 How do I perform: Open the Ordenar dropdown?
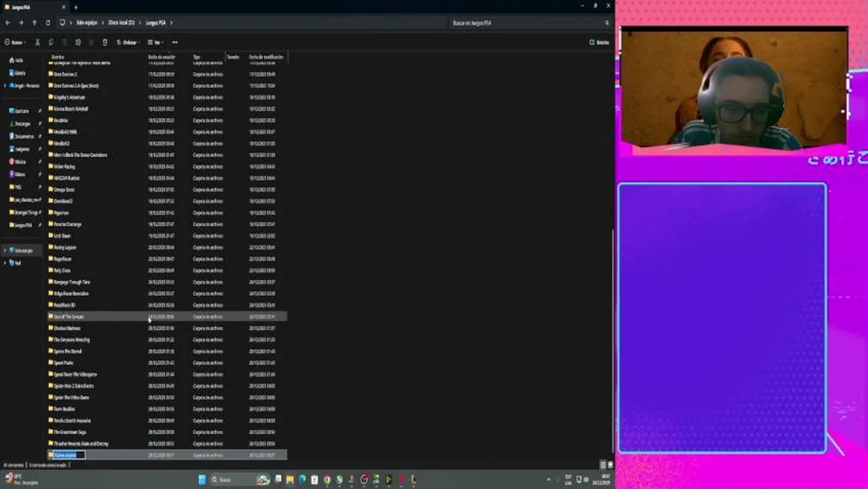coord(128,42)
